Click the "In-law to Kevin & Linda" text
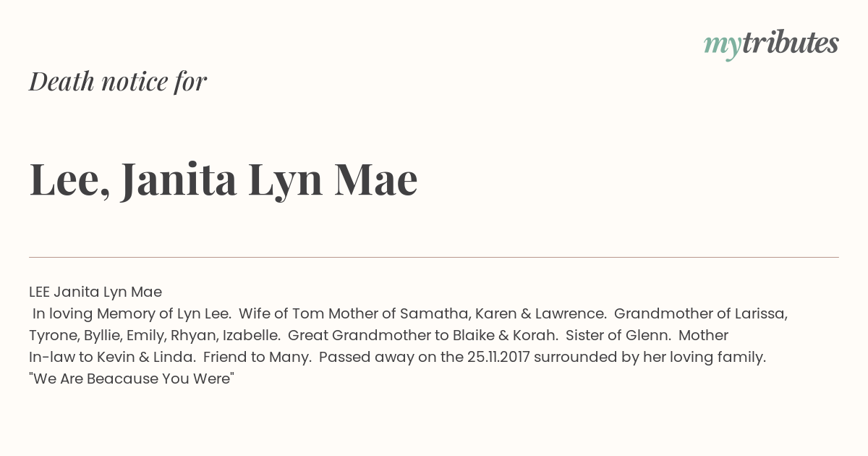The height and width of the screenshot is (456, 868). pos(112,358)
